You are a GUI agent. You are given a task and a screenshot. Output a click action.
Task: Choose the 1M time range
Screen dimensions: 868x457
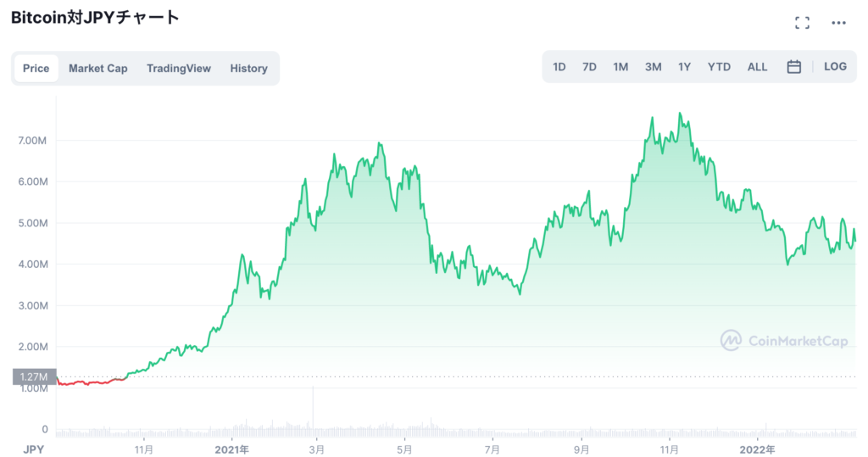click(620, 67)
